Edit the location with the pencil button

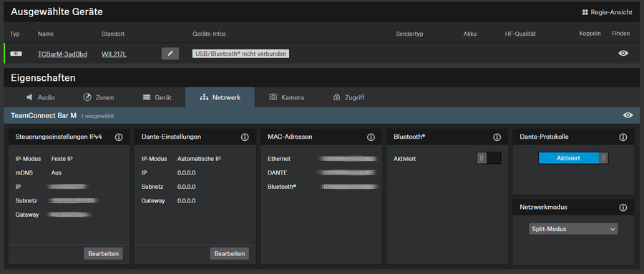pos(170,54)
